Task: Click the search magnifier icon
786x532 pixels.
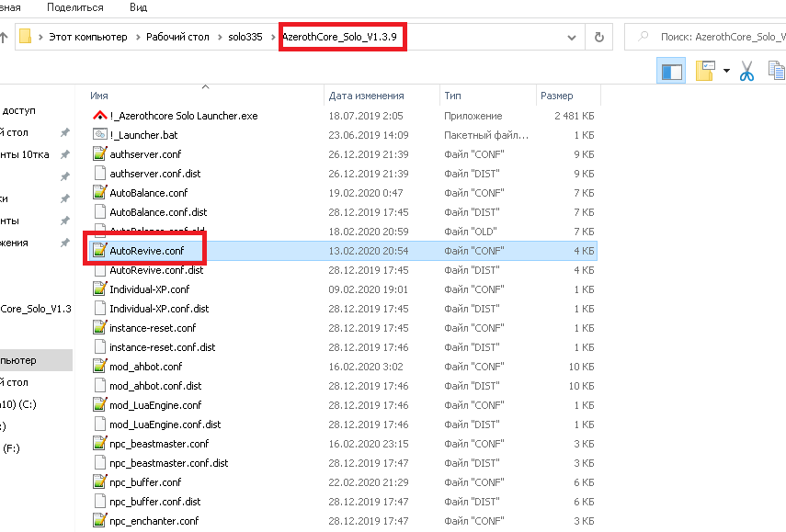Action: pyautogui.click(x=644, y=37)
